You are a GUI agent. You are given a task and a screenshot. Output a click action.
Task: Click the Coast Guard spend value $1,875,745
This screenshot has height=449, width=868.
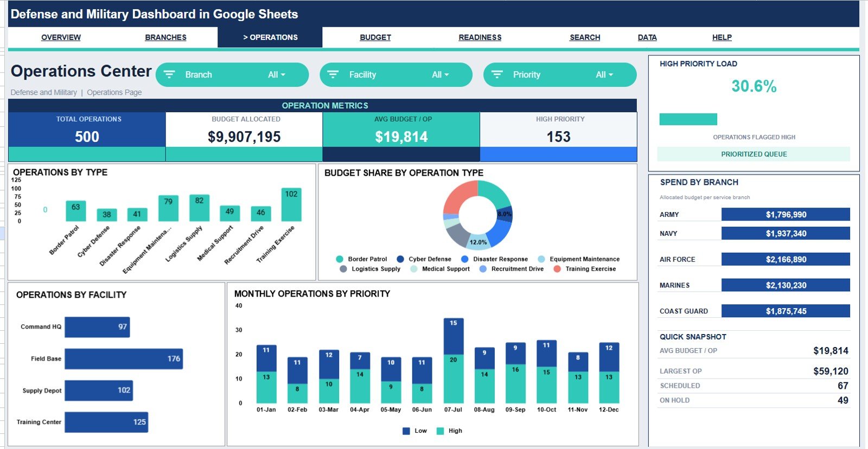click(786, 311)
